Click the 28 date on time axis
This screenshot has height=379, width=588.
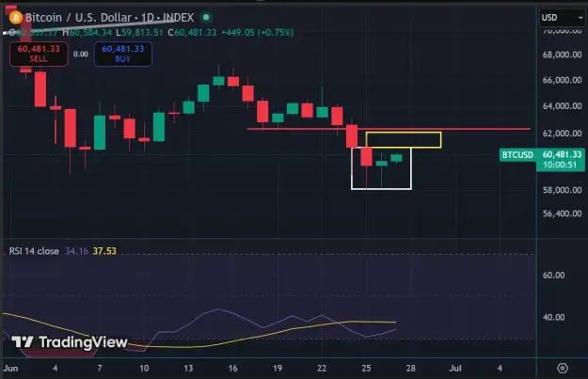pos(410,368)
